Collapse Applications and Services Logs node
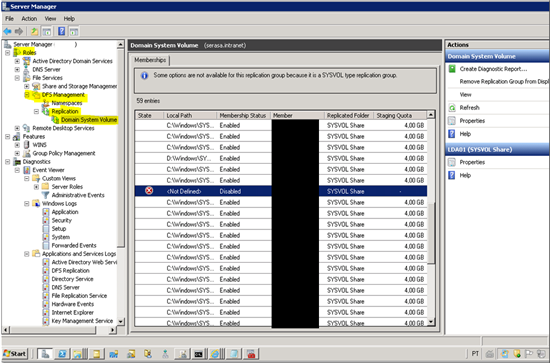This screenshot has height=363, width=550. pyautogui.click(x=27, y=254)
